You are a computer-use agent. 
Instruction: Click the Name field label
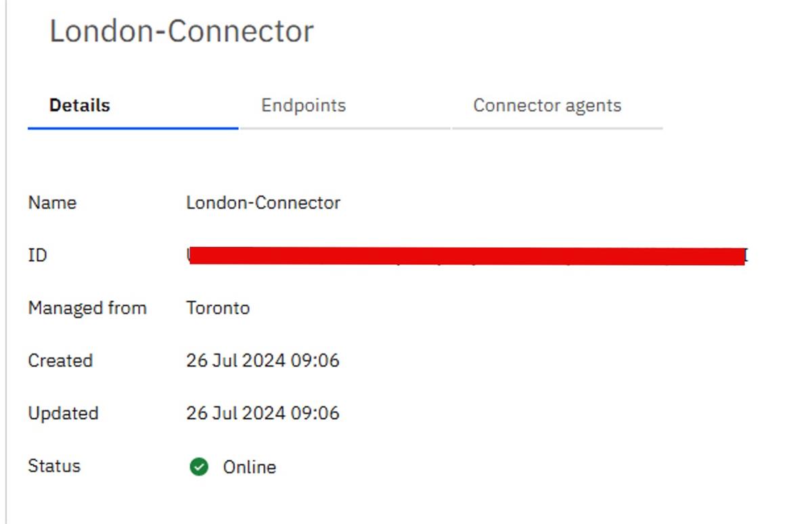tap(52, 203)
